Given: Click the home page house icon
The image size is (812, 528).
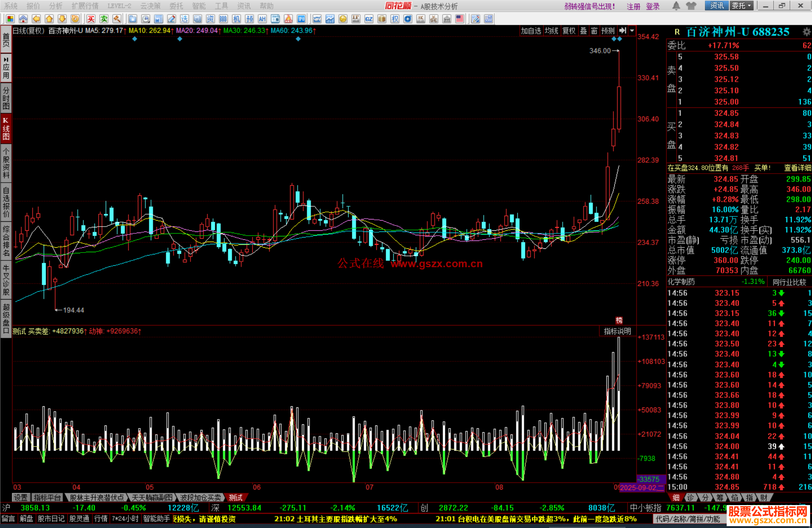Looking at the screenshot, I should [23, 19].
